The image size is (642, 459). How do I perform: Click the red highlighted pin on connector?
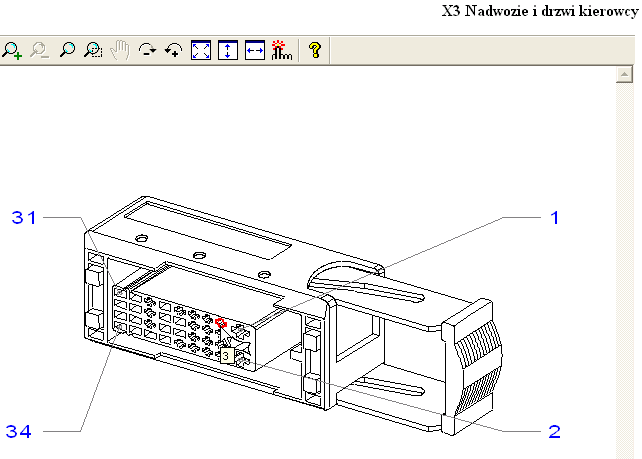(x=221, y=325)
